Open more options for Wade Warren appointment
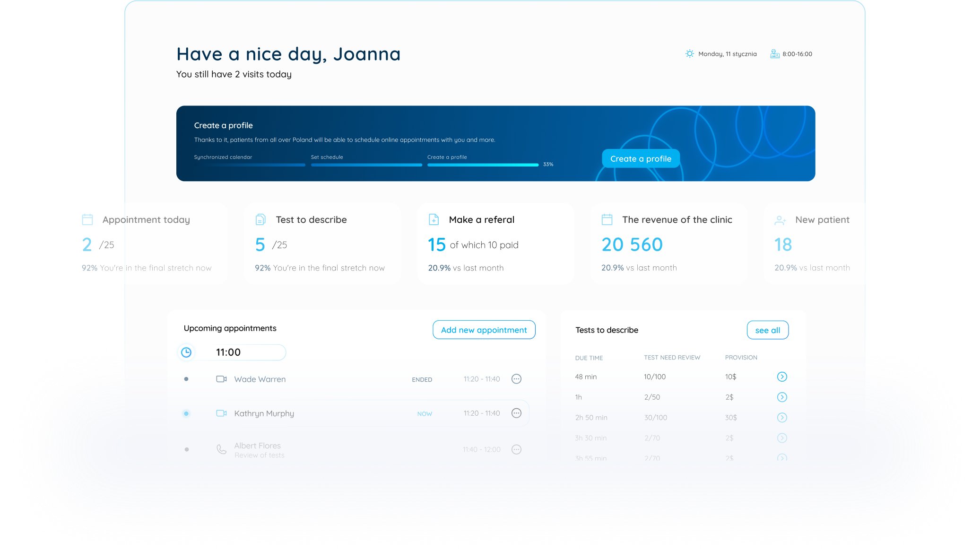The width and height of the screenshot is (980, 560). coord(516,379)
